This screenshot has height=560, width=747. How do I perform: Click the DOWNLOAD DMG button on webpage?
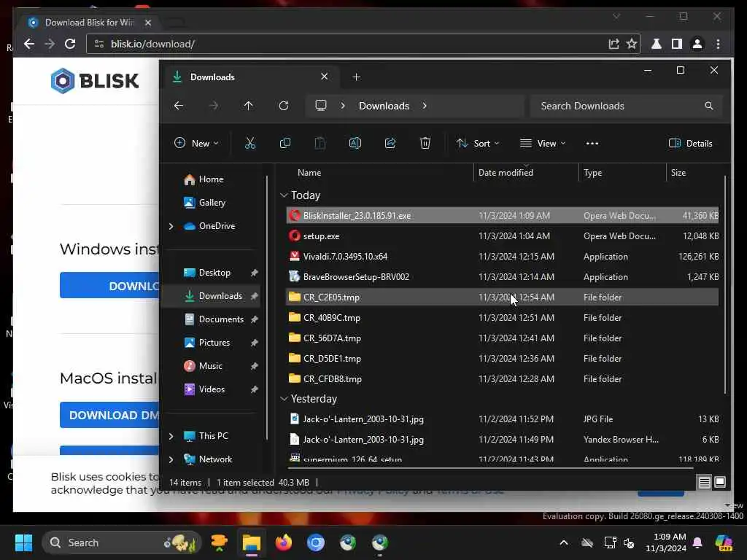[109, 415]
